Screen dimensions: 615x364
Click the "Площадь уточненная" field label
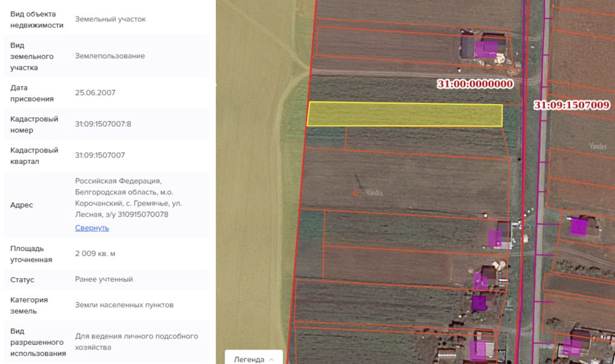click(31, 254)
